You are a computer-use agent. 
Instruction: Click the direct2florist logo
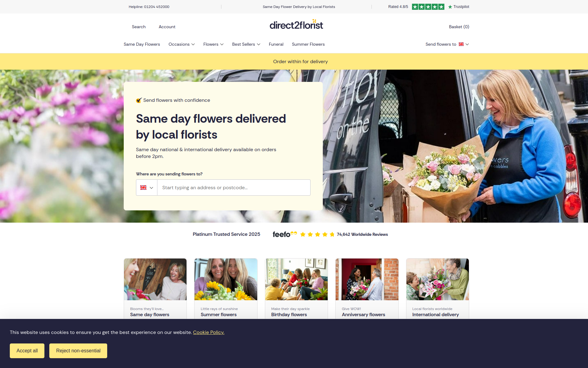pyautogui.click(x=296, y=25)
